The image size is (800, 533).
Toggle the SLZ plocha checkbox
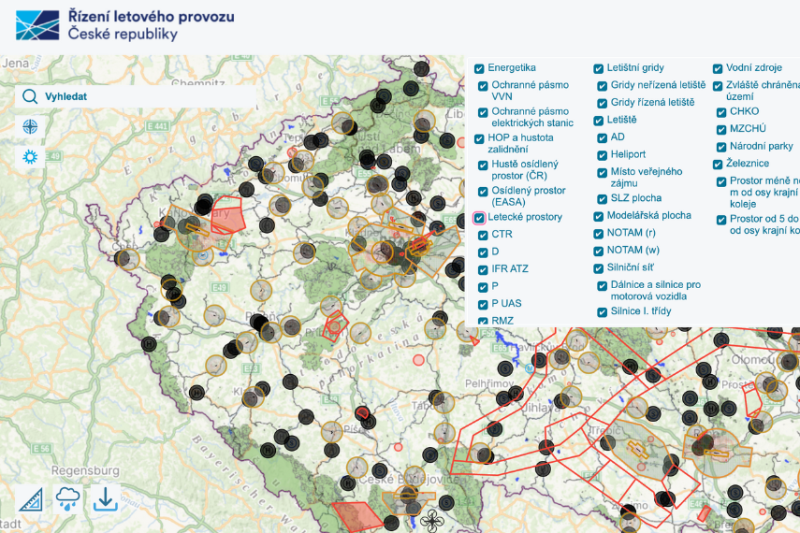[x=602, y=199]
